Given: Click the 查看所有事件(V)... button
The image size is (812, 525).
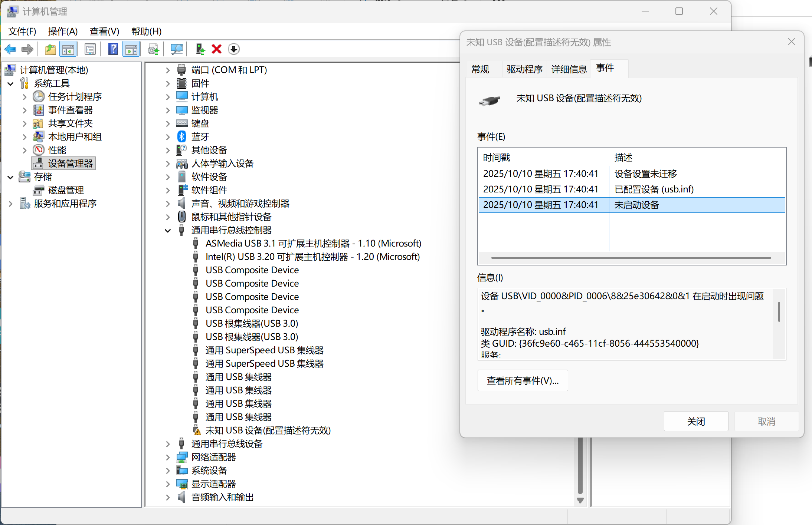Looking at the screenshot, I should point(522,380).
